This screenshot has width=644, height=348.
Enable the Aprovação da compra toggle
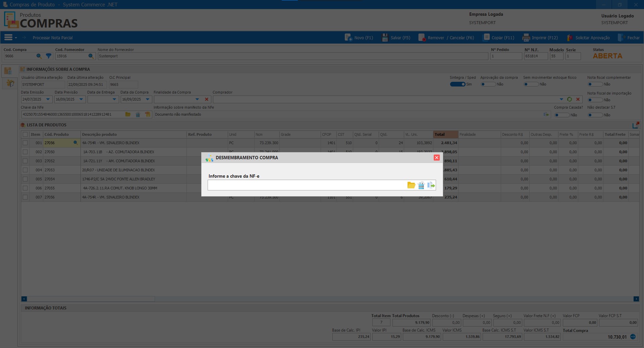488,84
